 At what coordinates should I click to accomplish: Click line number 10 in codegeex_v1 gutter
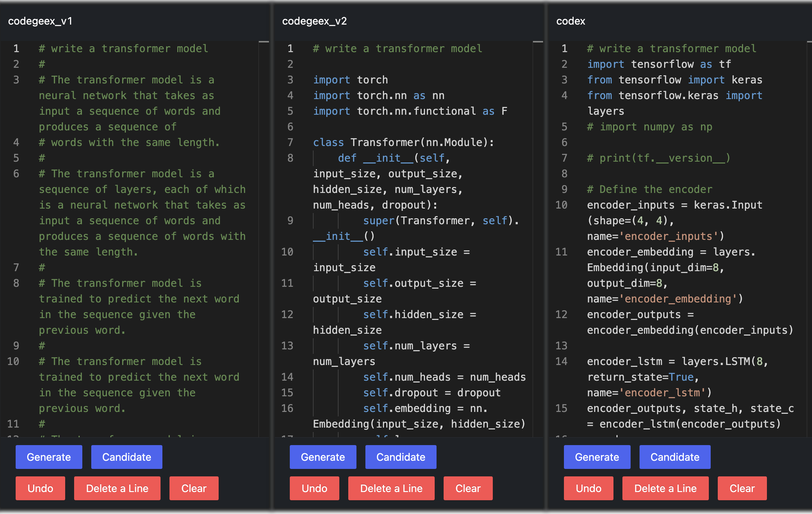click(x=13, y=361)
